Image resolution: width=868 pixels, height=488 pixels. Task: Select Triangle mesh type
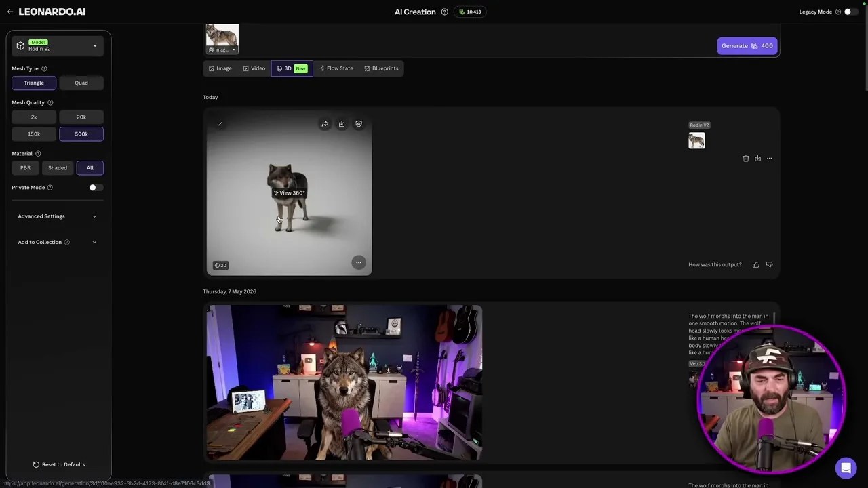[34, 83]
